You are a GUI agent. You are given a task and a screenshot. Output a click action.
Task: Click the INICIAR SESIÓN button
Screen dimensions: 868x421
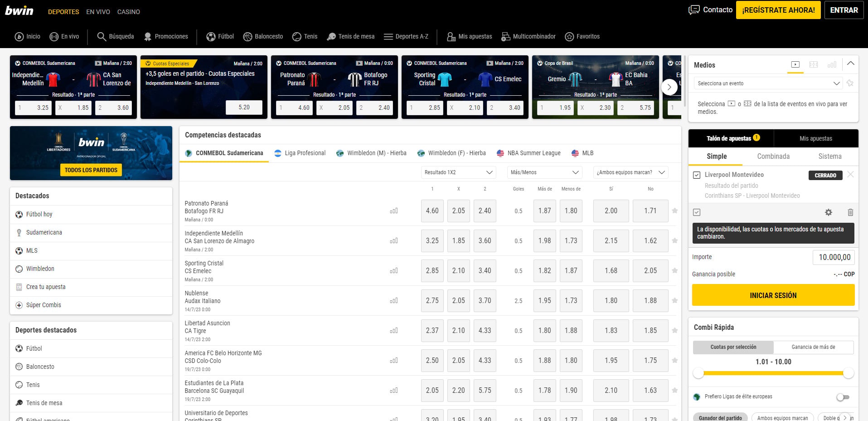(x=773, y=295)
